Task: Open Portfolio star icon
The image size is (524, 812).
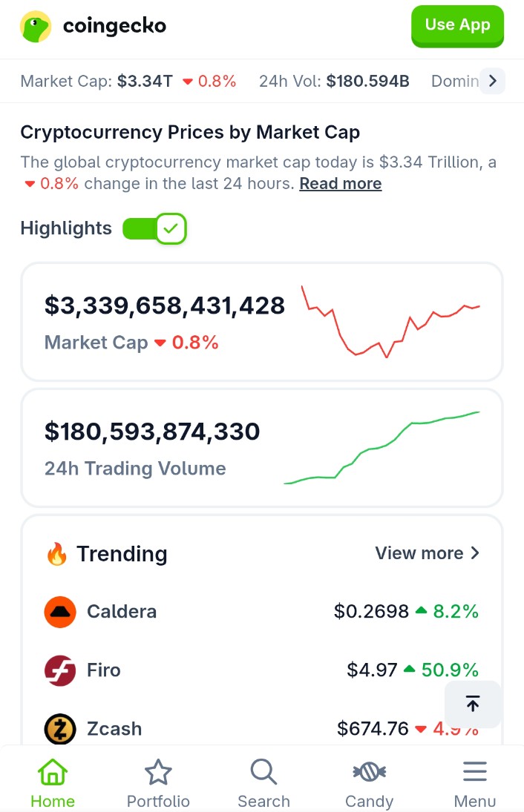Action: pos(158,773)
